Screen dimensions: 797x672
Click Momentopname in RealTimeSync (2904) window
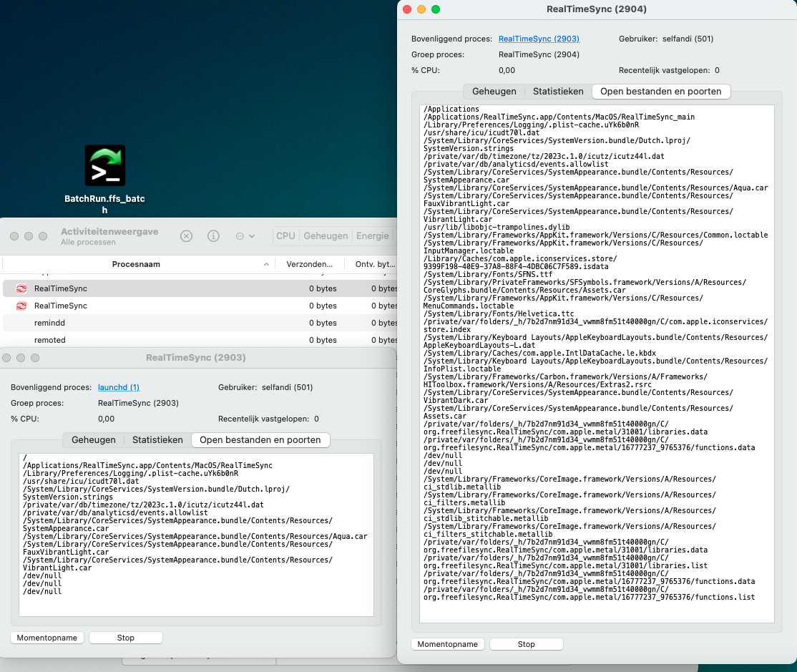448,644
